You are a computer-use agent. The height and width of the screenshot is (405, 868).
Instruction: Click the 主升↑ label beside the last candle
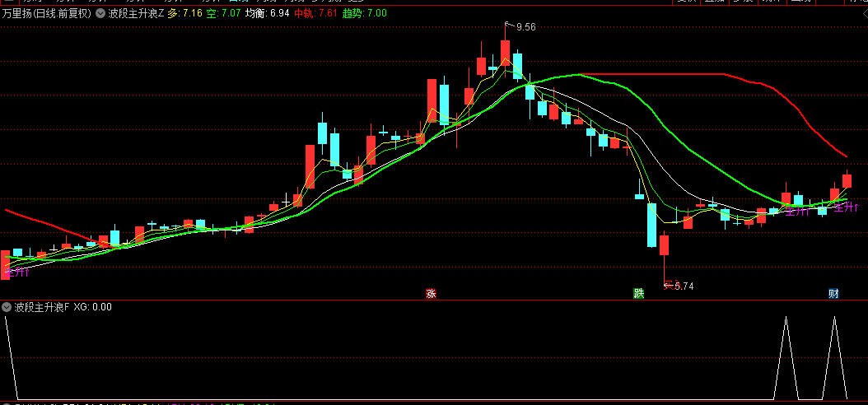846,207
